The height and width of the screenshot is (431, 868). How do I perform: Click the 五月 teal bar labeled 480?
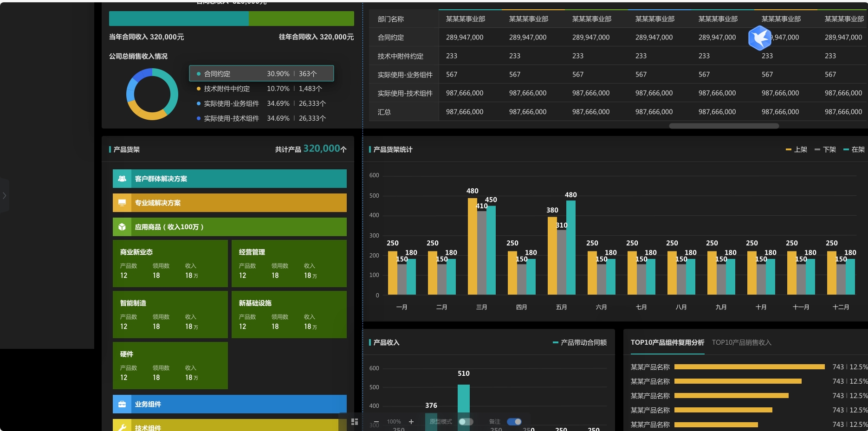tap(571, 247)
